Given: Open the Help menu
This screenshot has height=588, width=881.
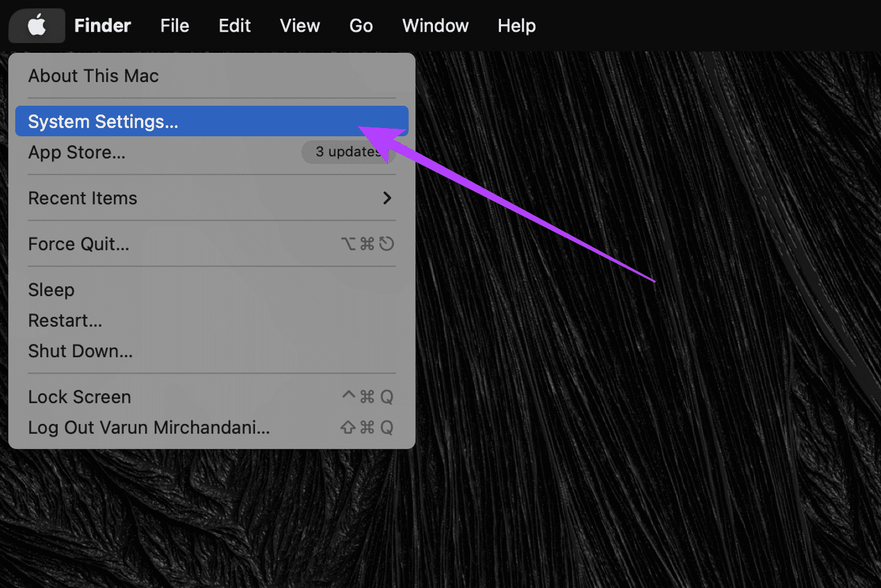Looking at the screenshot, I should pos(516,25).
